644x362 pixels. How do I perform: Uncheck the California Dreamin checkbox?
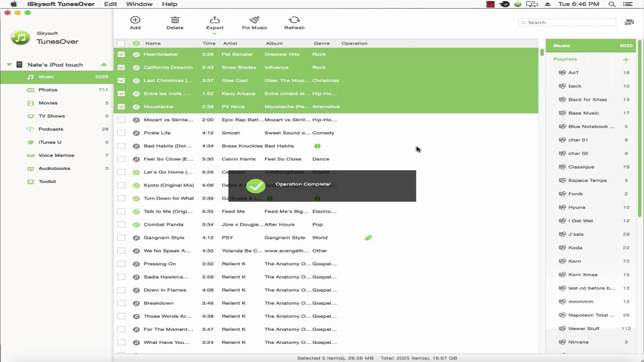pos(121,67)
